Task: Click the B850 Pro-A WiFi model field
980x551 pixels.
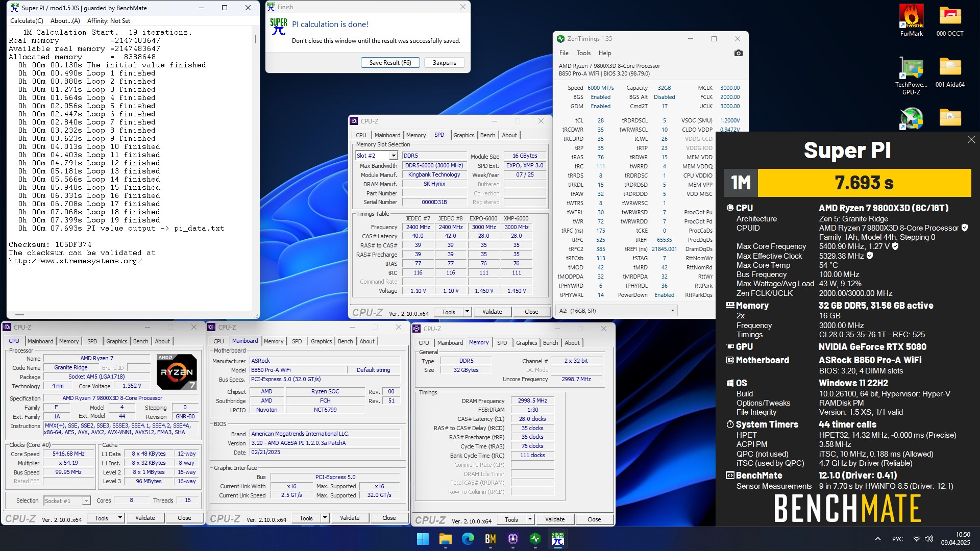Action: (298, 370)
